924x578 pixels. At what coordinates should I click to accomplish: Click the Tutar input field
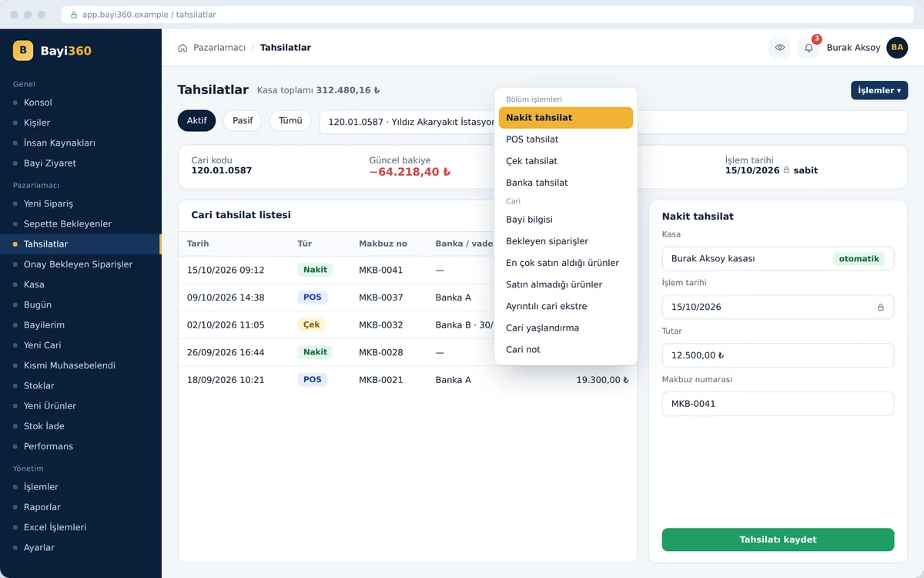click(x=778, y=355)
